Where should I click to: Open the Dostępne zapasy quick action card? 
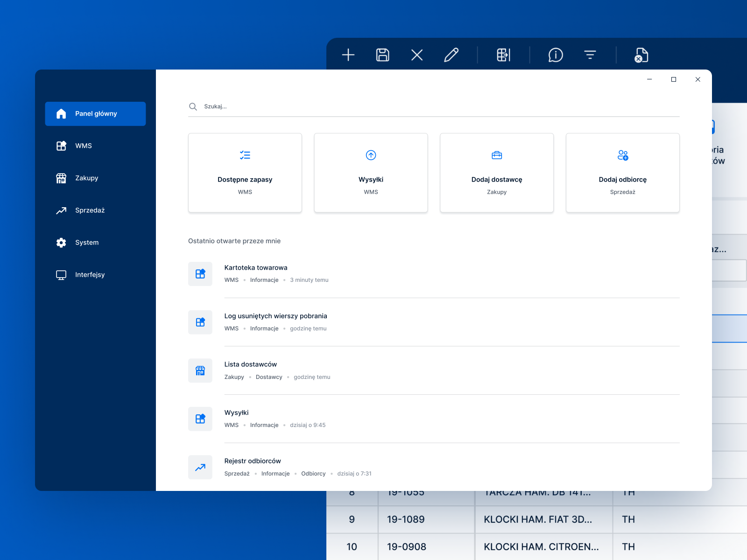coord(245,173)
